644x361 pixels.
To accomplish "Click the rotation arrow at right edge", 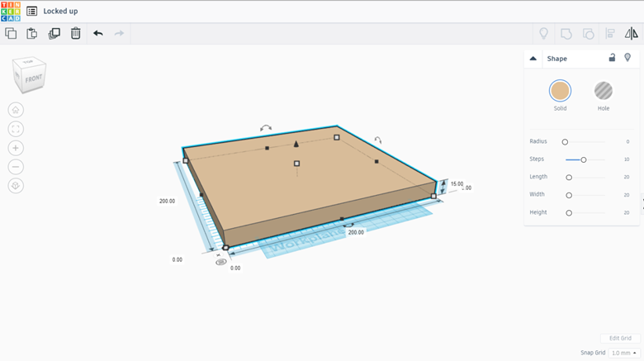I will [378, 140].
